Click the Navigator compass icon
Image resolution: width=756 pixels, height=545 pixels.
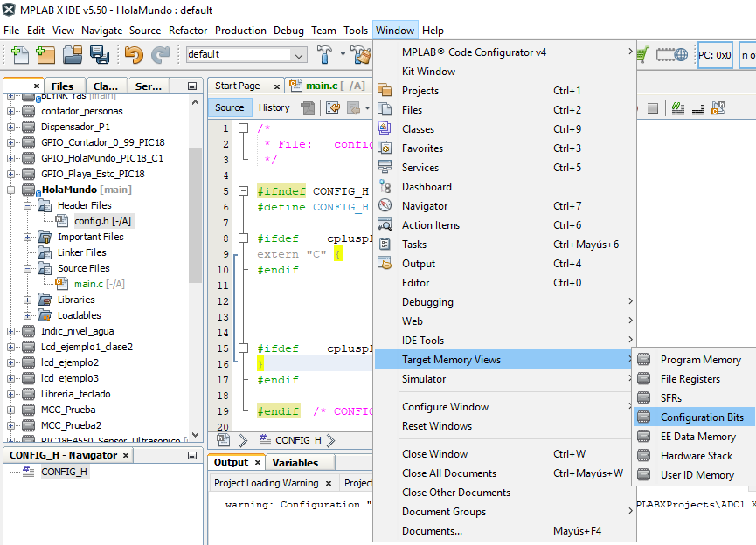click(x=385, y=206)
